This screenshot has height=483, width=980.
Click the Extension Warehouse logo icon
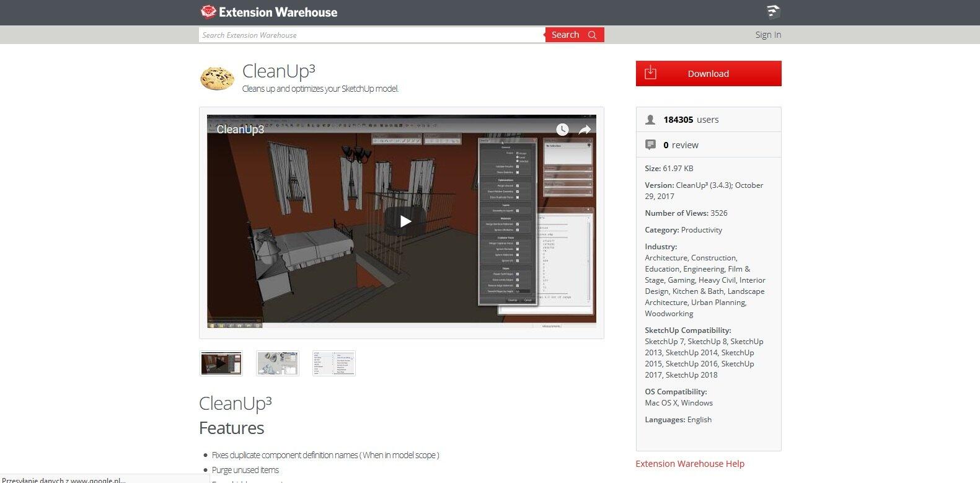click(x=208, y=12)
